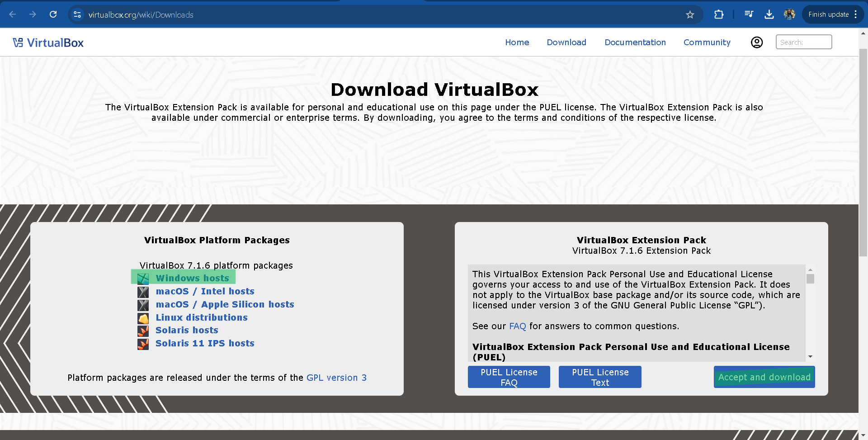Open the user account icon in the header
Viewport: 868px width, 440px height.
point(757,42)
